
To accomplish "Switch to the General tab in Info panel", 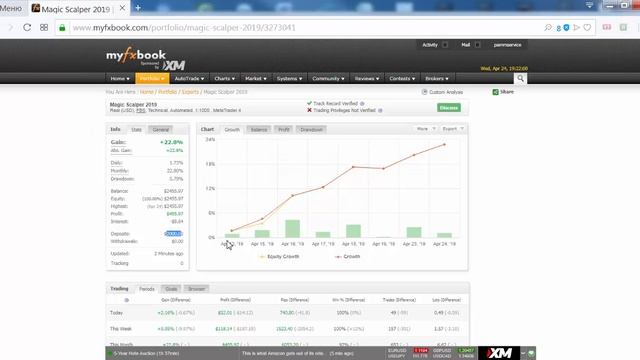I will coord(160,129).
